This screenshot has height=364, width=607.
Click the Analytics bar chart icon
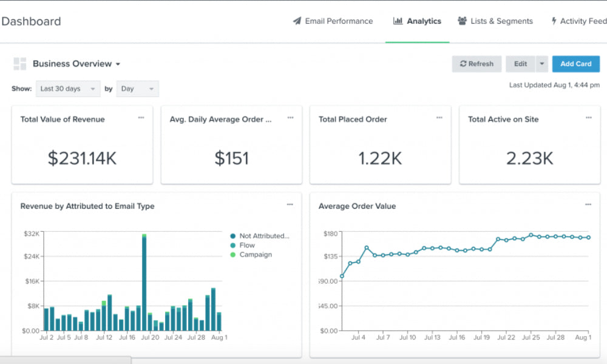pos(398,21)
